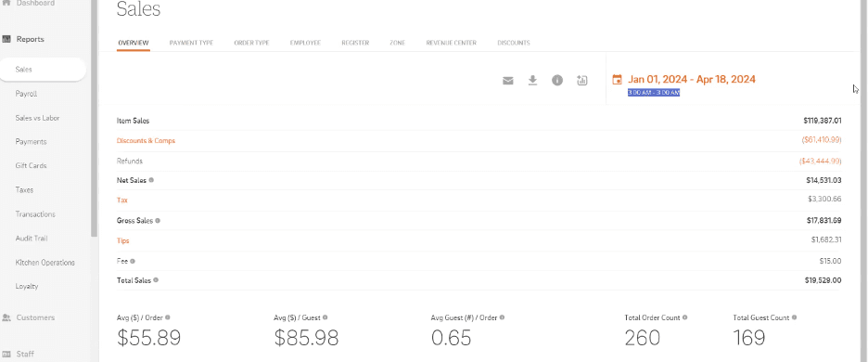Click the $85.98 average guest value
Viewport: 868px width, 362px height.
point(306,338)
